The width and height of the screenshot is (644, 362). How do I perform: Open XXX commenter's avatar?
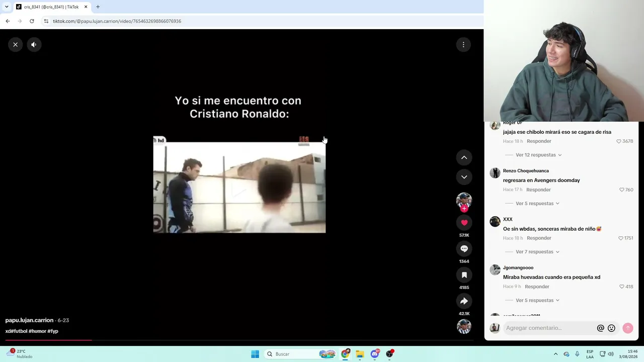495,222
